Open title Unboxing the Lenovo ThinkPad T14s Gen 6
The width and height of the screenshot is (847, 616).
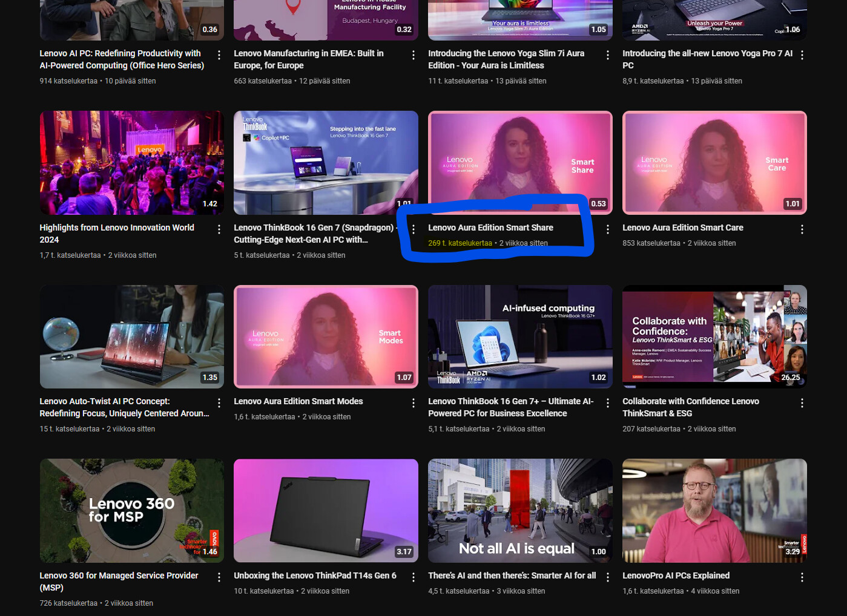pos(315,575)
